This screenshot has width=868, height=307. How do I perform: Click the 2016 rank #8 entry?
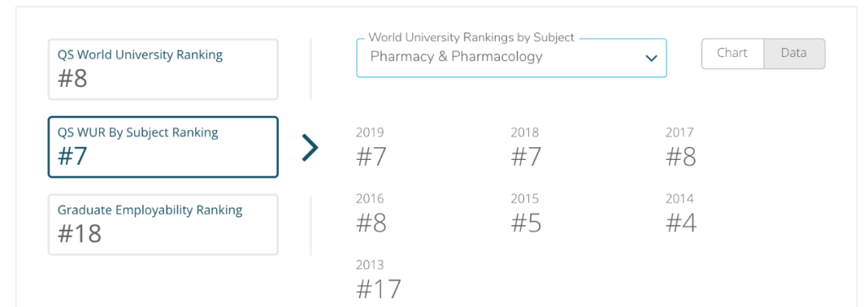pyautogui.click(x=371, y=214)
